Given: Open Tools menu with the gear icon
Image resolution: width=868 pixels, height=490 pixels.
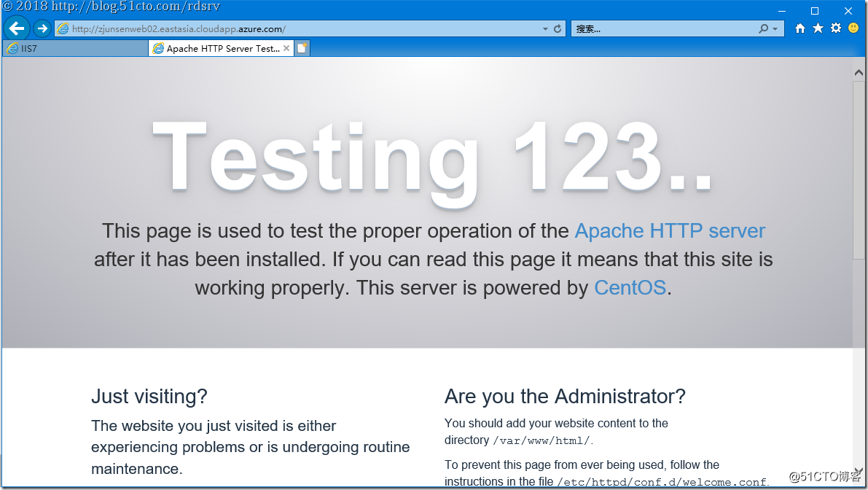Looking at the screenshot, I should pos(835,28).
